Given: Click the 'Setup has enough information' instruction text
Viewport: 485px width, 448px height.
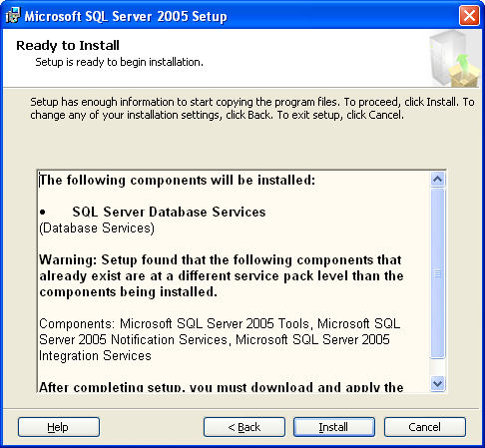Looking at the screenshot, I should click(x=252, y=109).
